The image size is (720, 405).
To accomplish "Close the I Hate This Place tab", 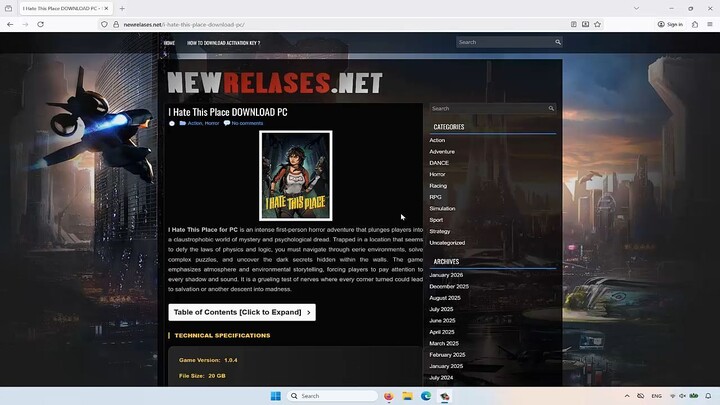I will click(106, 8).
